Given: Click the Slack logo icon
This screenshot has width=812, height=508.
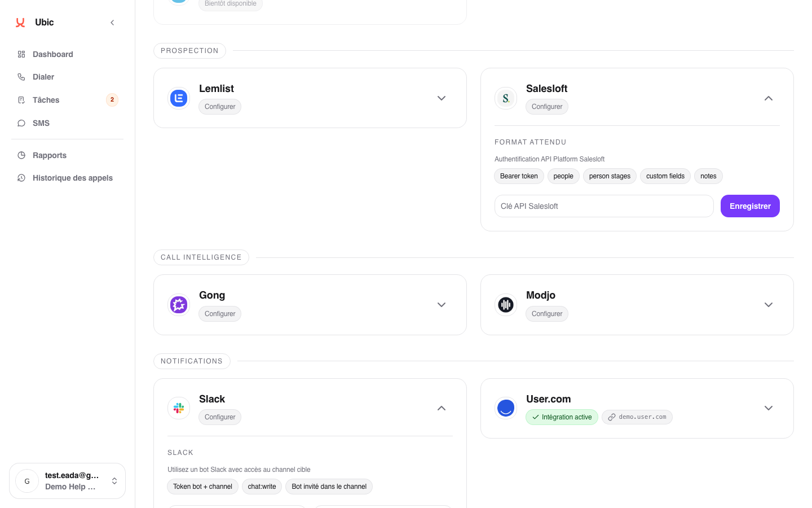Looking at the screenshot, I should (179, 408).
